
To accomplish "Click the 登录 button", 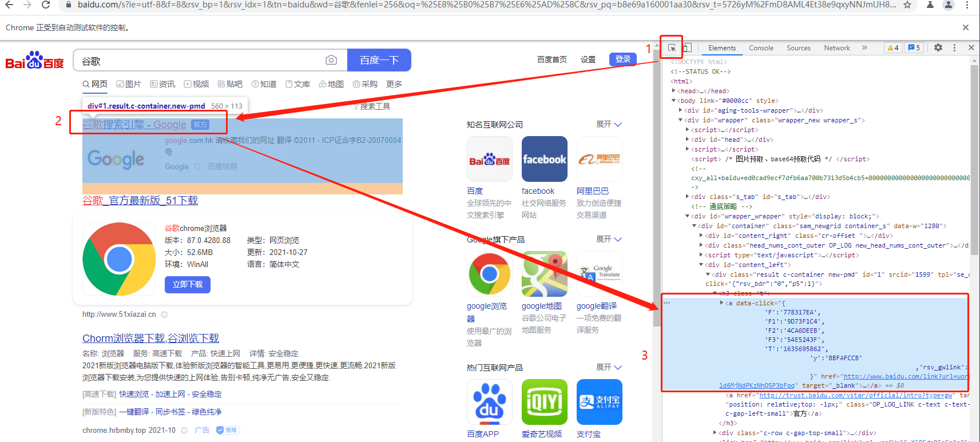I will tap(622, 59).
